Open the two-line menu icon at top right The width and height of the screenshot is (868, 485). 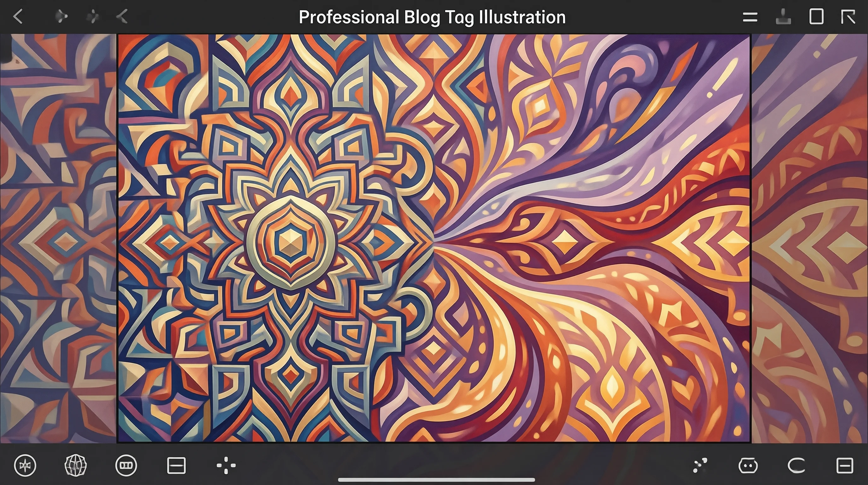750,17
